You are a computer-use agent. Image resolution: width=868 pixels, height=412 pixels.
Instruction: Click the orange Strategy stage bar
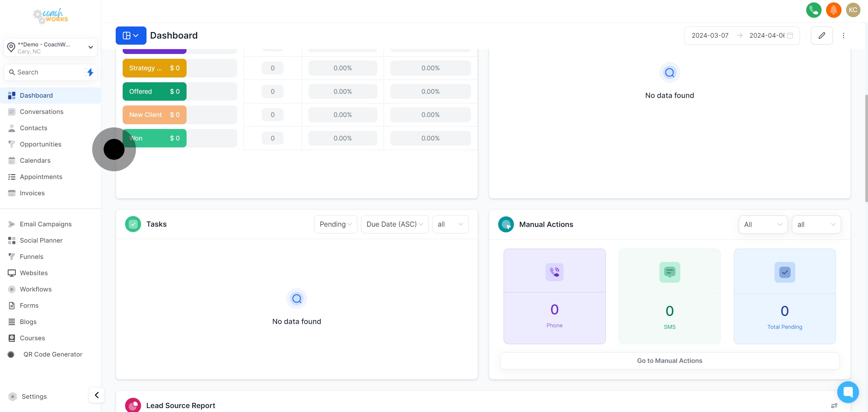[x=154, y=68]
